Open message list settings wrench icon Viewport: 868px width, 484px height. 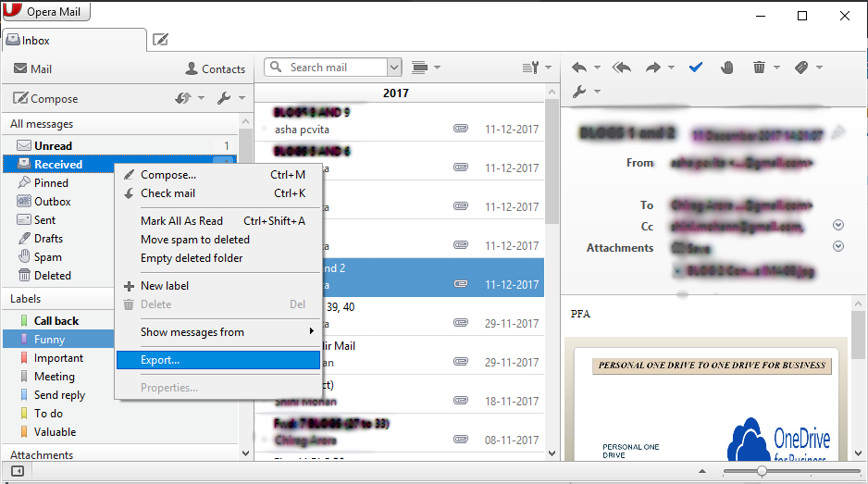pyautogui.click(x=531, y=68)
